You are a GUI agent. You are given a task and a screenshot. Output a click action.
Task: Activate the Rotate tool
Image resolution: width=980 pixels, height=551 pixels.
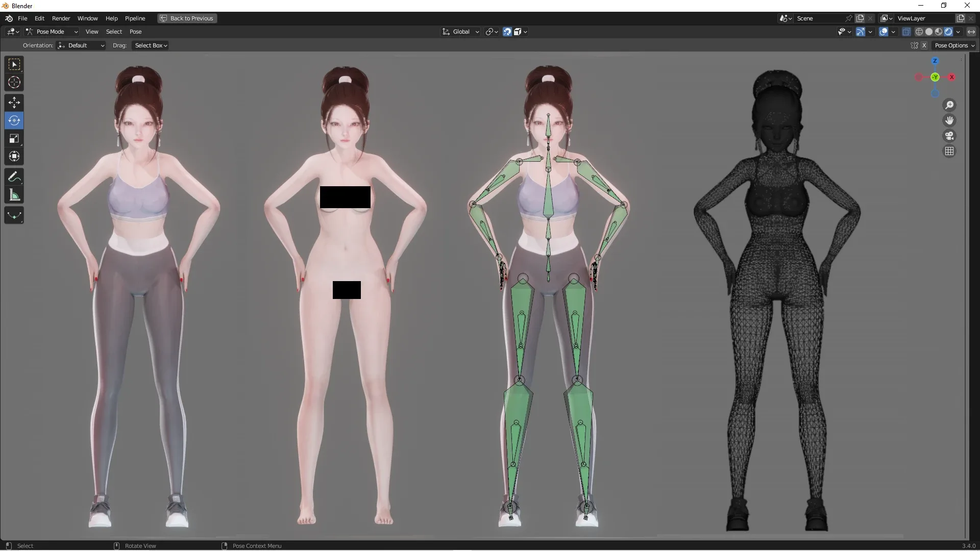14,120
